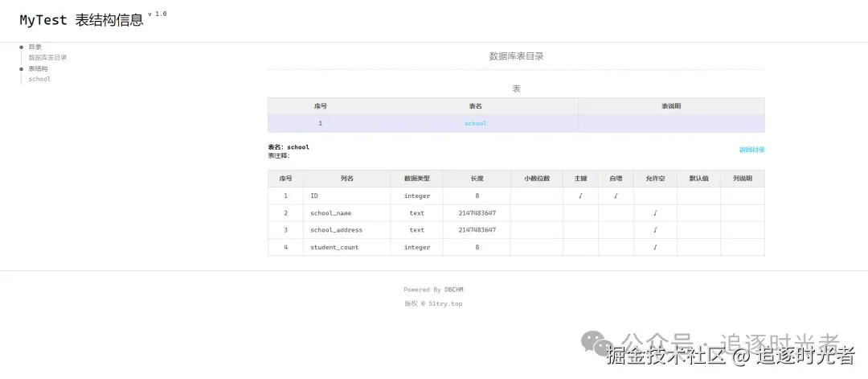Click the 默认值 column header
Screen dimensions: 868x379
[698, 179]
